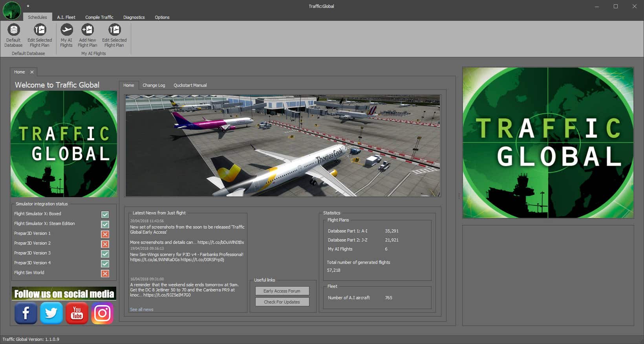Click the YouTube icon
644x344 pixels.
[x=77, y=313]
